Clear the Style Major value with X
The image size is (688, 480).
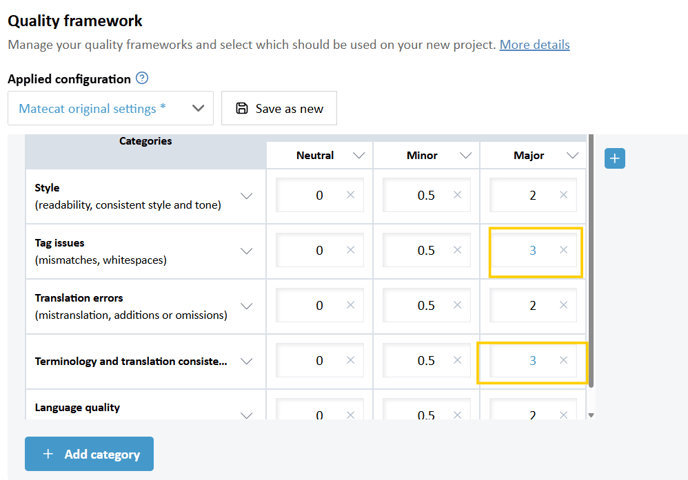[563, 195]
